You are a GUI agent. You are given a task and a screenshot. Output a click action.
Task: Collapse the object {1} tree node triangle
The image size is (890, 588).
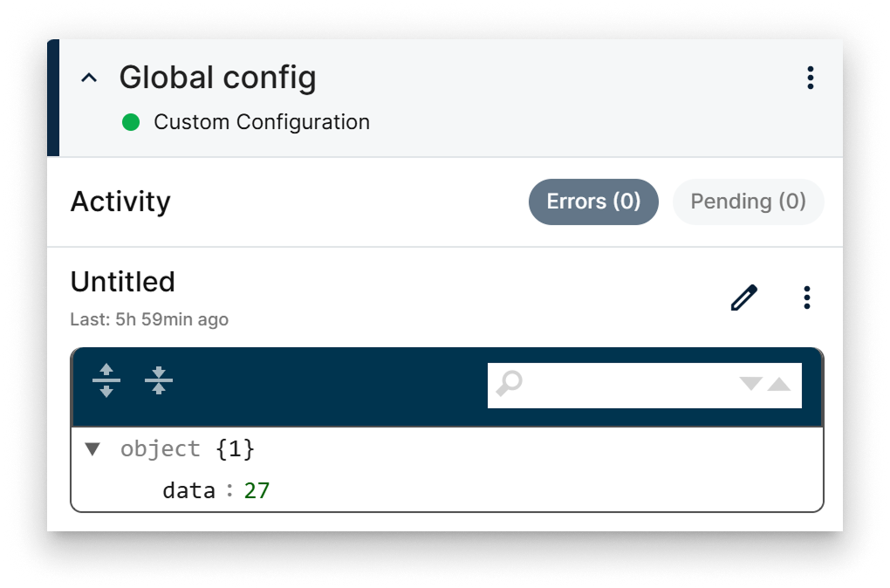(92, 449)
